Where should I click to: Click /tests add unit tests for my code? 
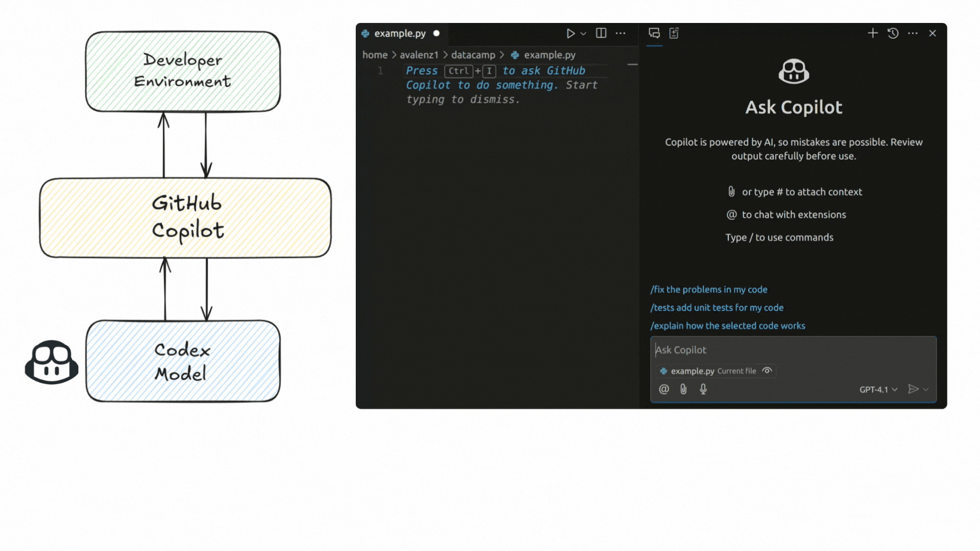click(717, 308)
